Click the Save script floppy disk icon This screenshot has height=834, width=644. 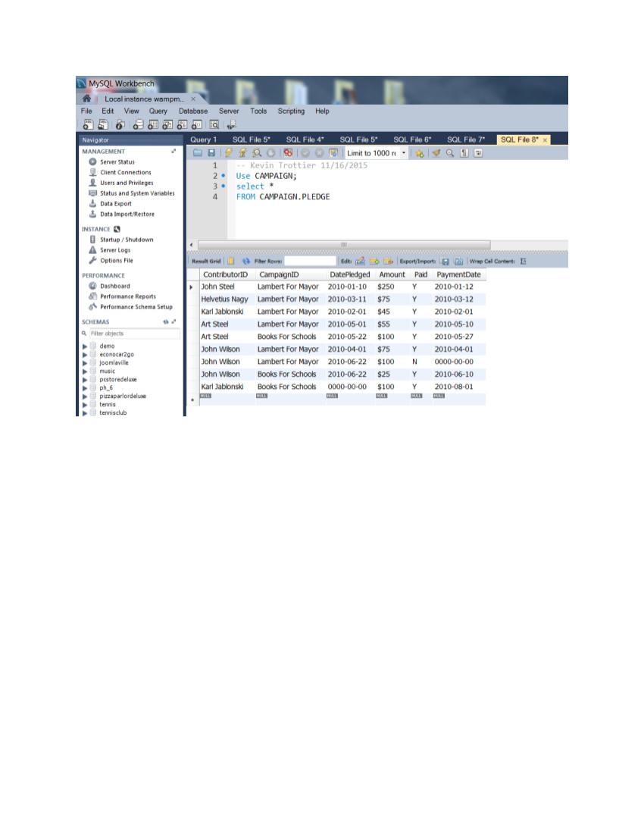click(x=212, y=153)
